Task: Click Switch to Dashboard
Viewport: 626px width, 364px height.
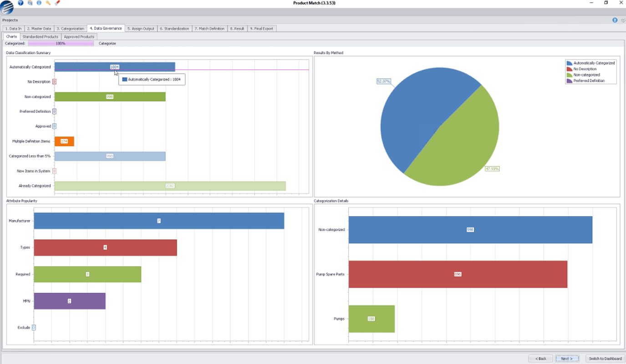Action: pos(605,358)
